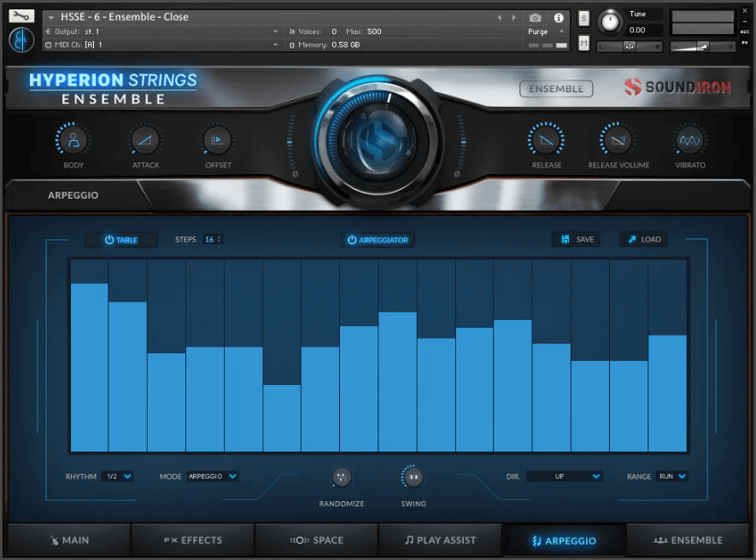Screen dimensions: 756x560
Task: Close the instrument with X button
Action: (745, 10)
